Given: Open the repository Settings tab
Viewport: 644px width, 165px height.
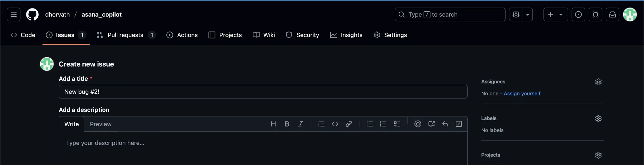Looking at the screenshot, I should click(x=390, y=35).
